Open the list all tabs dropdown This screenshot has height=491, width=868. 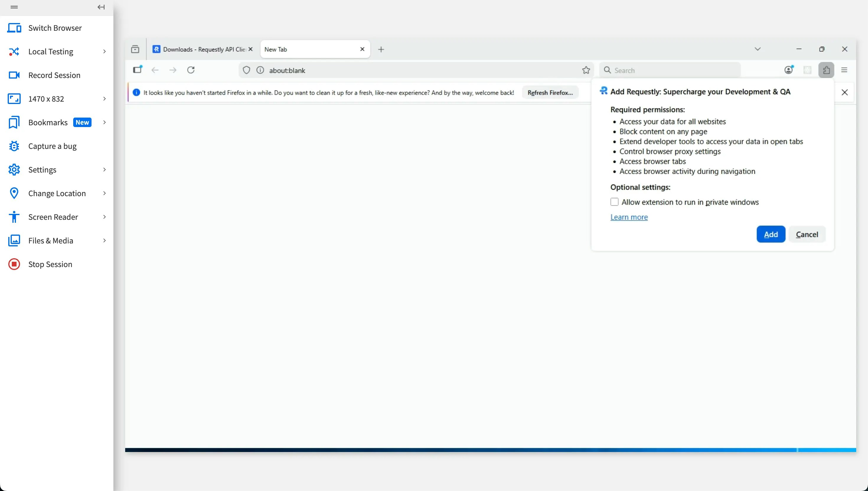point(758,49)
